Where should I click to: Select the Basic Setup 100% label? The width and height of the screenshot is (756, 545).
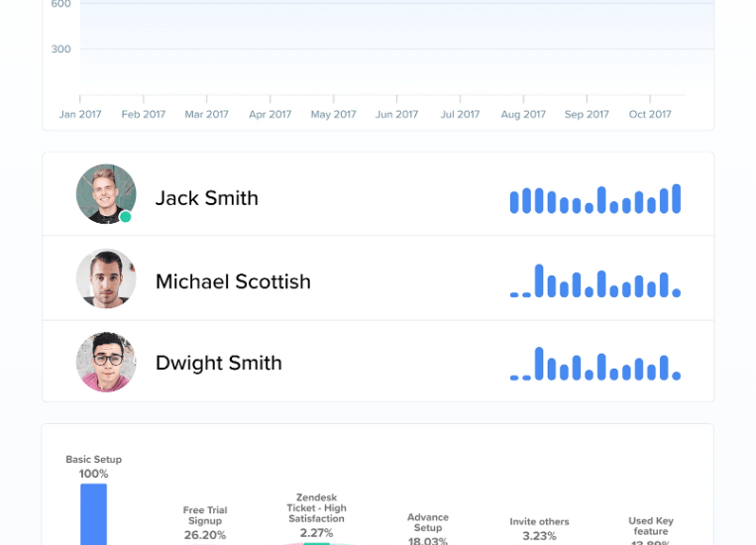pyautogui.click(x=93, y=467)
